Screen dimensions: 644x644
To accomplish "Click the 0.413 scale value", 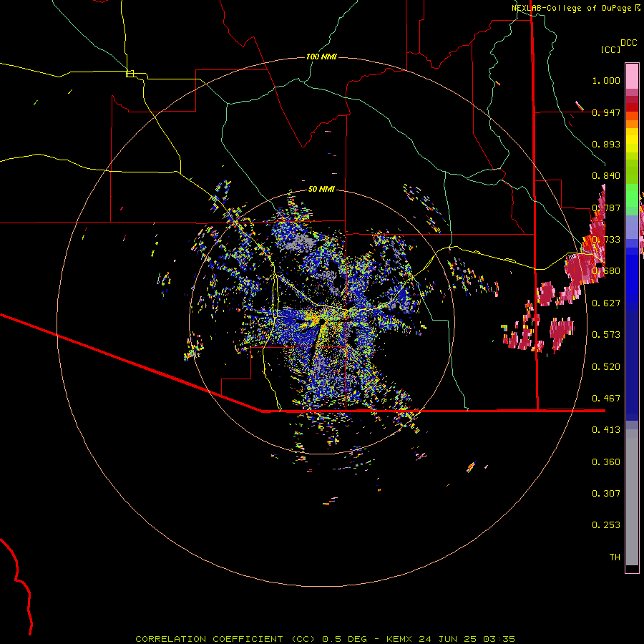I will point(606,430).
